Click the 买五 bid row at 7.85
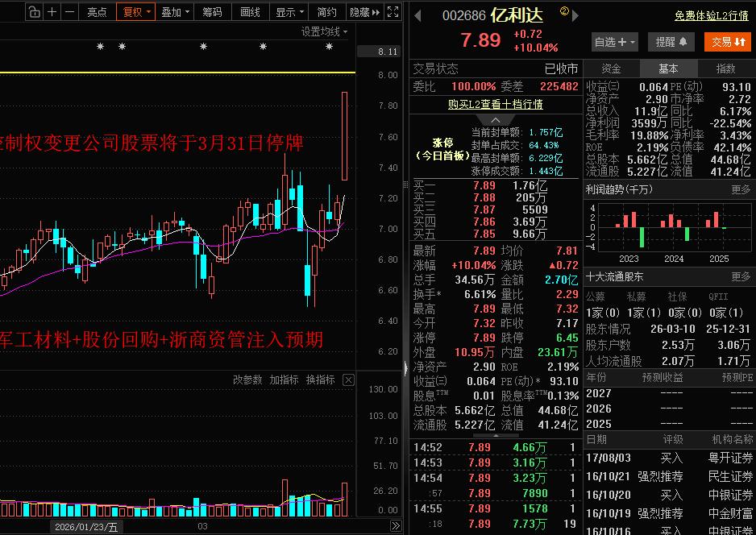This screenshot has width=756, height=535. (495, 234)
